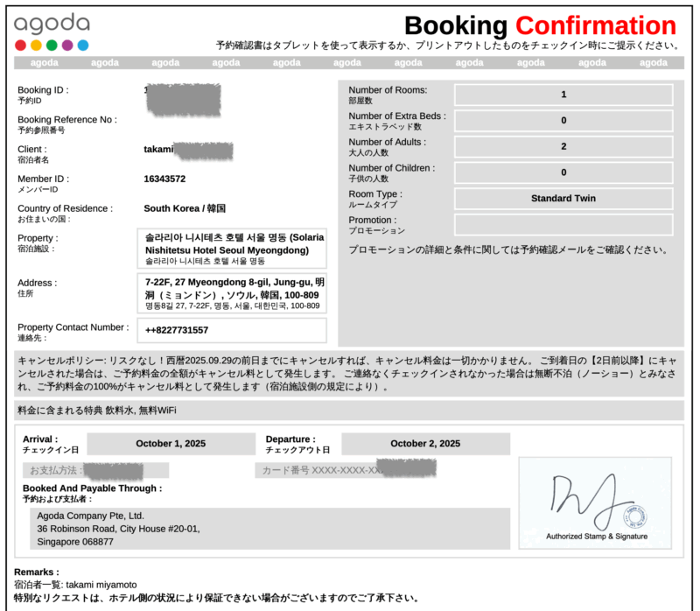Click the member ID value 16343572
Image resolution: width=700 pixels, height=611 pixels.
tap(164, 179)
